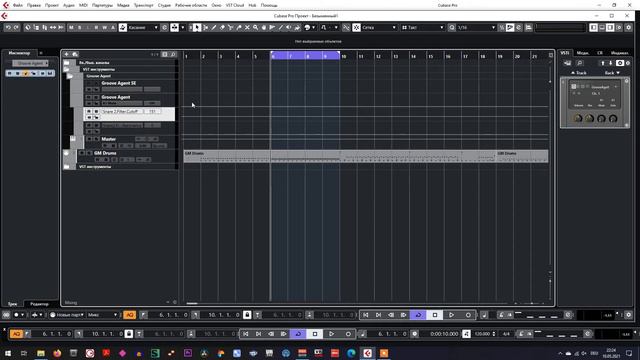The width and height of the screenshot is (640, 360).
Task: Select the Split scissors tool
Action: click(231, 27)
